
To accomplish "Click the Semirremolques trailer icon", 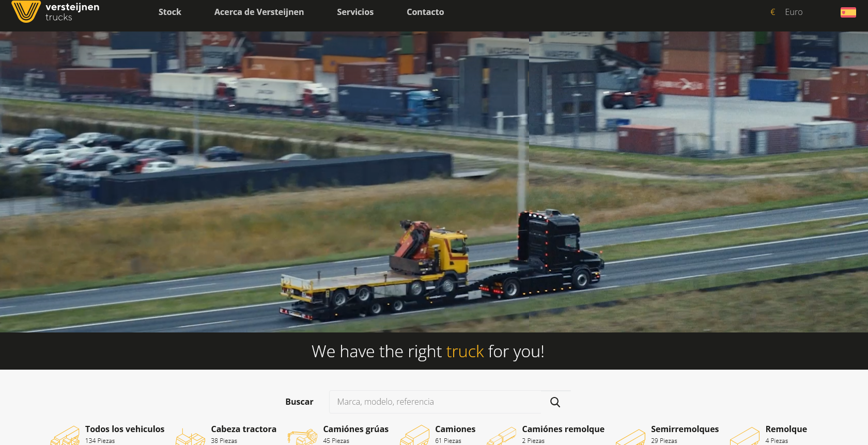I will pos(630,437).
